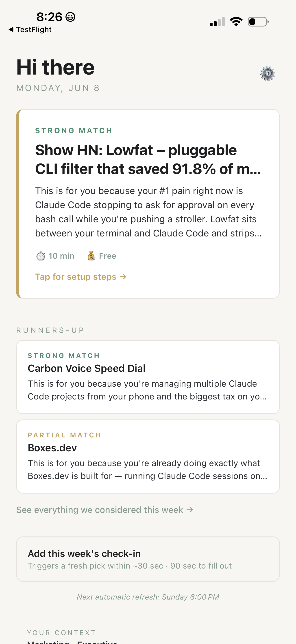Tap for setup steps link
This screenshot has height=644, width=296.
click(81, 277)
